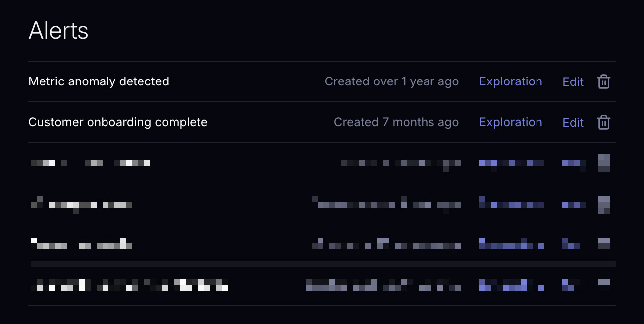The height and width of the screenshot is (324, 644).
Task: Delete the Customer onboarding complete alert
Action: [604, 122]
